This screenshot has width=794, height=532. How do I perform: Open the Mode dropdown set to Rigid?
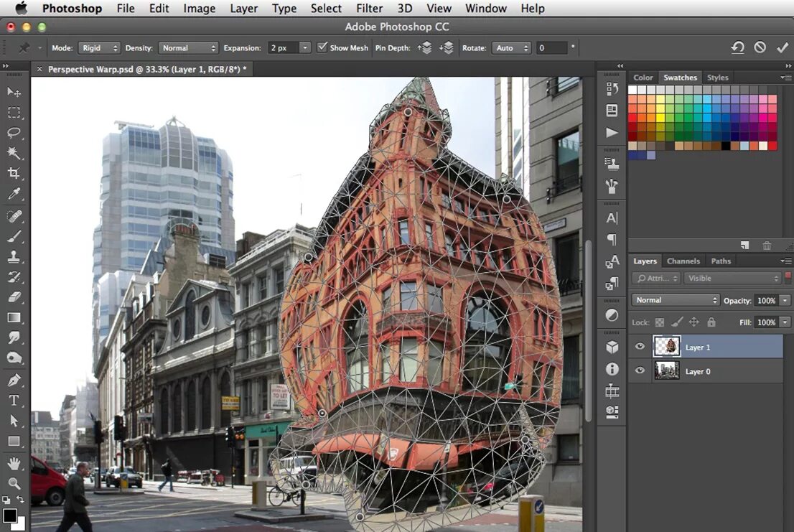(x=99, y=48)
